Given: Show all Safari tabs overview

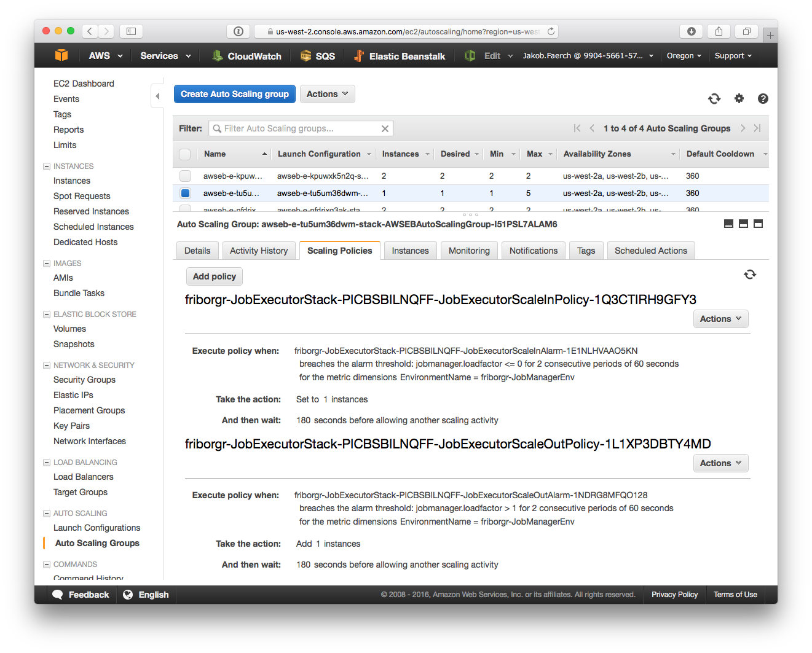Looking at the screenshot, I should [746, 31].
